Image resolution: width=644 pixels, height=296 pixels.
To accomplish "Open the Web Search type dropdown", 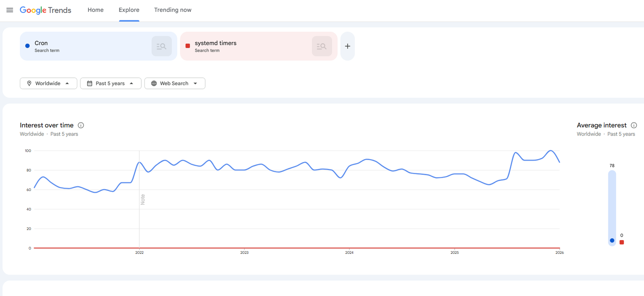I will (174, 83).
